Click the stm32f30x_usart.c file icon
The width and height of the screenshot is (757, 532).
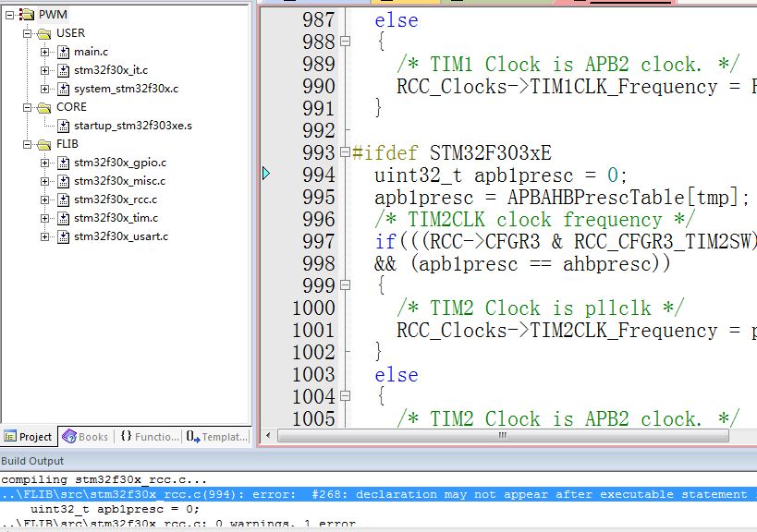[63, 236]
